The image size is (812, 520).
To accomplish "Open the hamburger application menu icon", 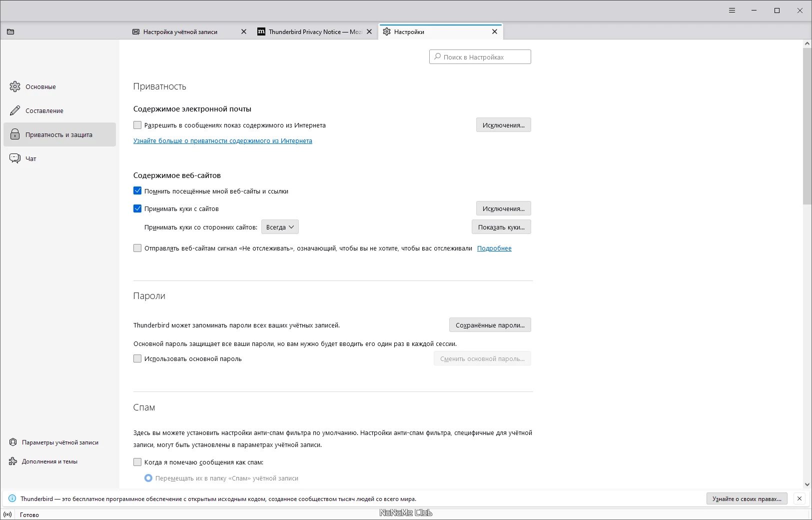I will click(732, 10).
